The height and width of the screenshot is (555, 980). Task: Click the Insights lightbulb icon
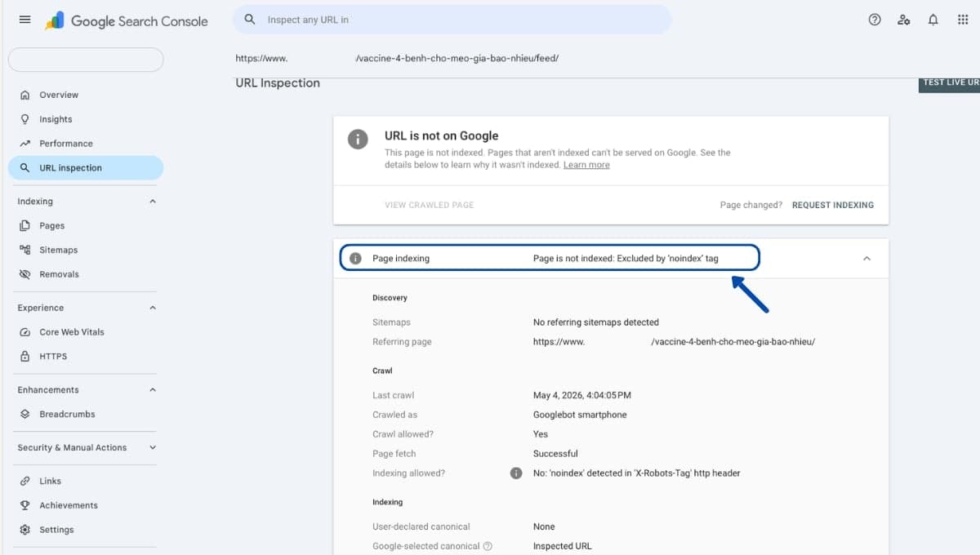pos(24,119)
